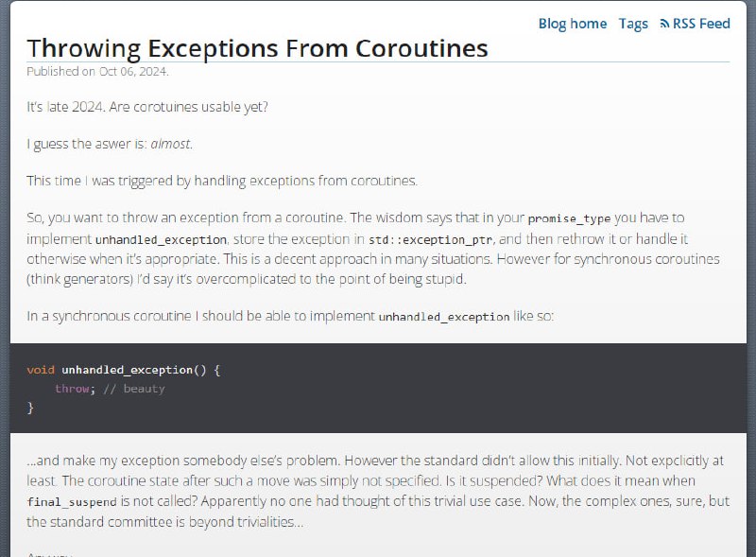Click the paragraph starting It's late 2024
This screenshot has height=557, width=756.
147,107
